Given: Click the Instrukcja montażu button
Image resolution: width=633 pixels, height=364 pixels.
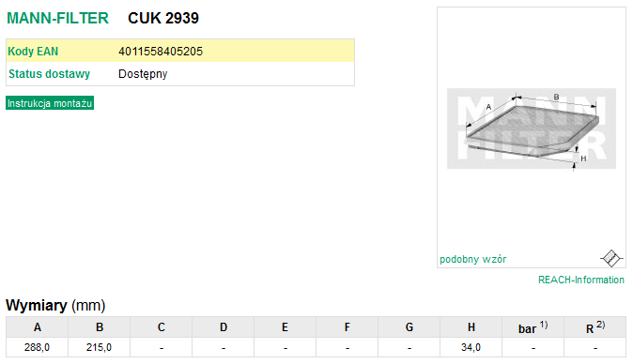Looking at the screenshot, I should click(50, 103).
